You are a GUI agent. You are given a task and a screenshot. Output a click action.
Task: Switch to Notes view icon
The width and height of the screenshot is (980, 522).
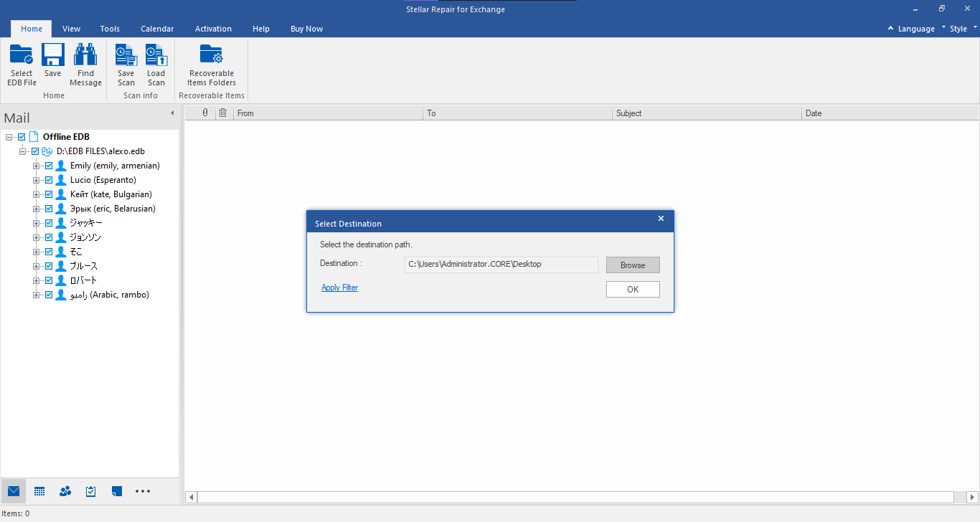click(x=117, y=491)
